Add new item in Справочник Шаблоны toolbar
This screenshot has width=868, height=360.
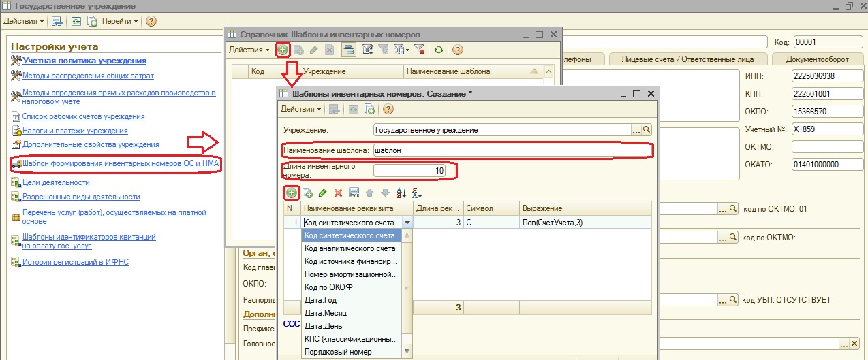click(x=283, y=50)
